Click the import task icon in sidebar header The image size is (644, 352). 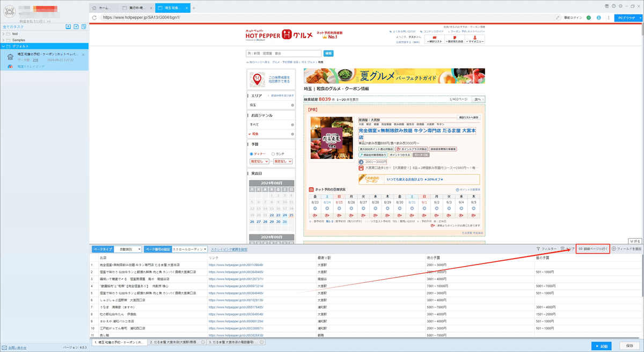pos(68,26)
